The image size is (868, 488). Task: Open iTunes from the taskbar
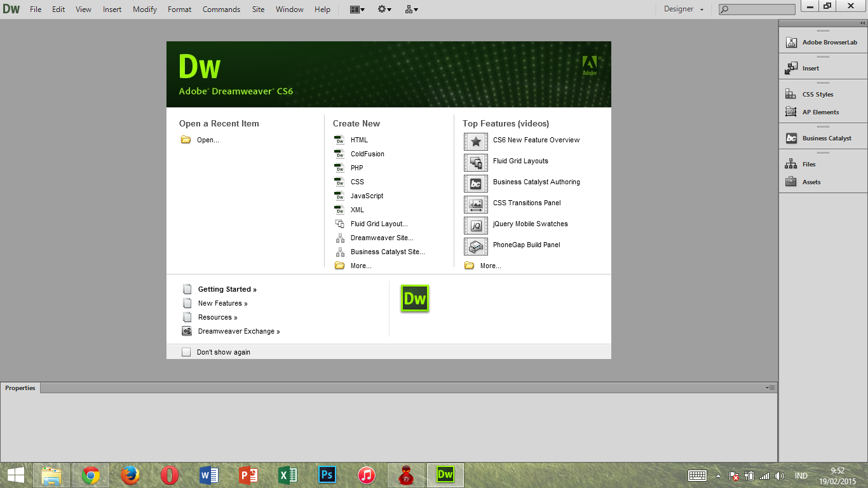(367, 475)
